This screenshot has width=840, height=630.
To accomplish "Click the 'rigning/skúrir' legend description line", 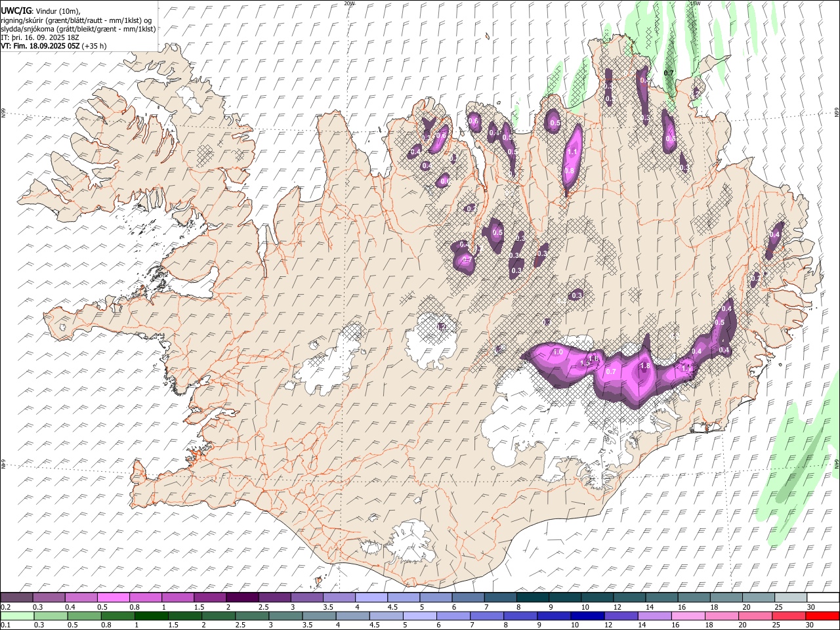I will click(x=77, y=20).
